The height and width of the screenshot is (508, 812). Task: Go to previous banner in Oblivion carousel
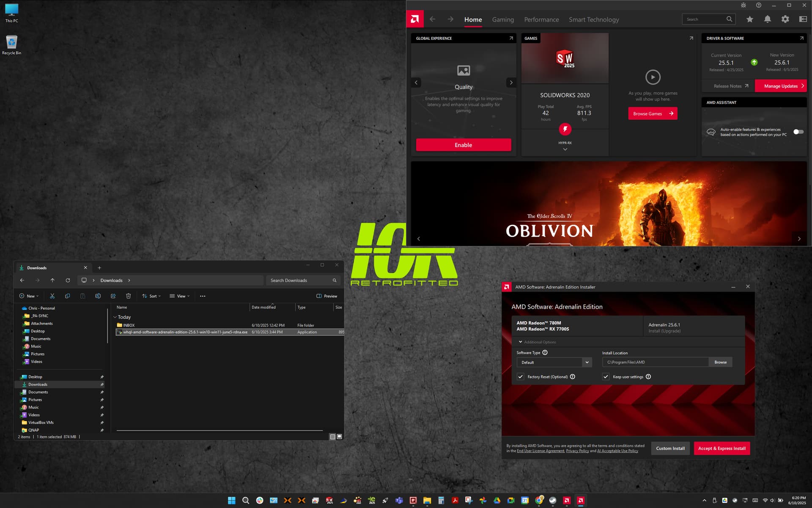tap(419, 239)
